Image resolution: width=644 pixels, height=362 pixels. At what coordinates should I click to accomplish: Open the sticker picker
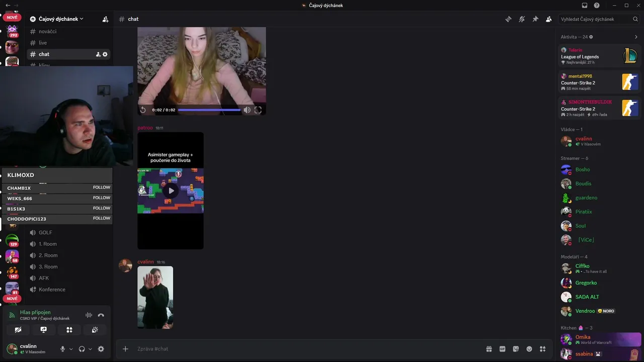(x=516, y=349)
